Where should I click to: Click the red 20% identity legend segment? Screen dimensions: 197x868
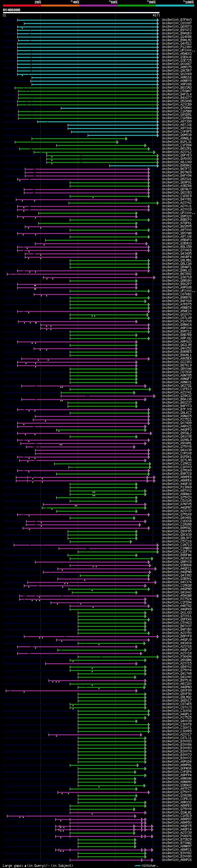click(x=22, y=6)
